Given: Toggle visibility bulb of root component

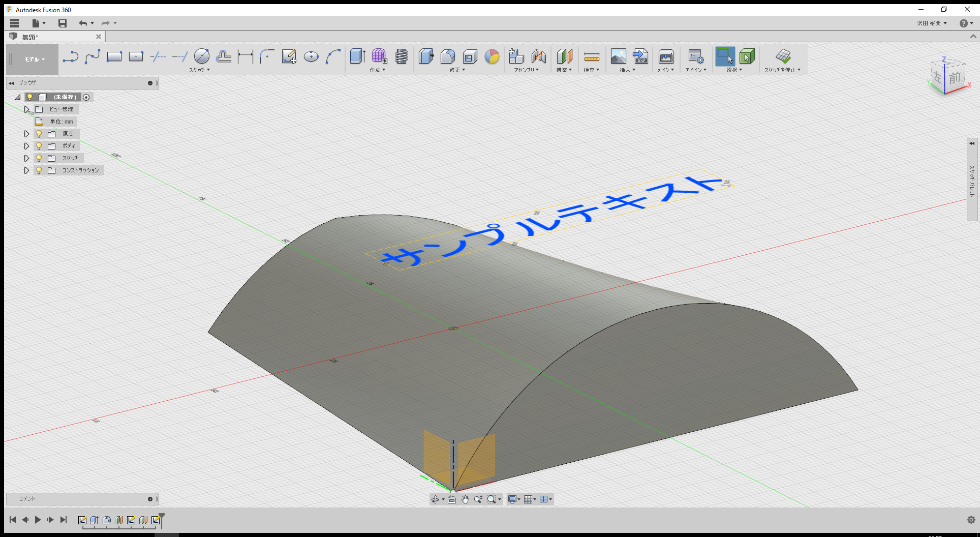Looking at the screenshot, I should 30,97.
